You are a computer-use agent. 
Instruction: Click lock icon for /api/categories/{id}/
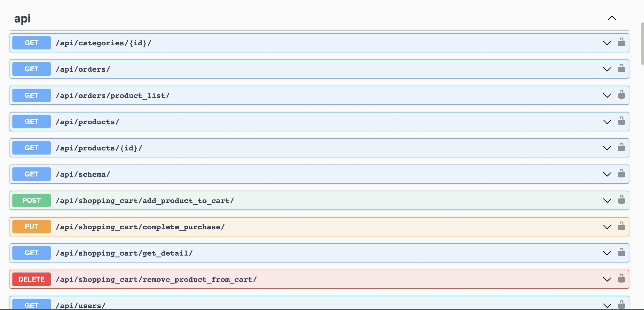click(x=621, y=42)
